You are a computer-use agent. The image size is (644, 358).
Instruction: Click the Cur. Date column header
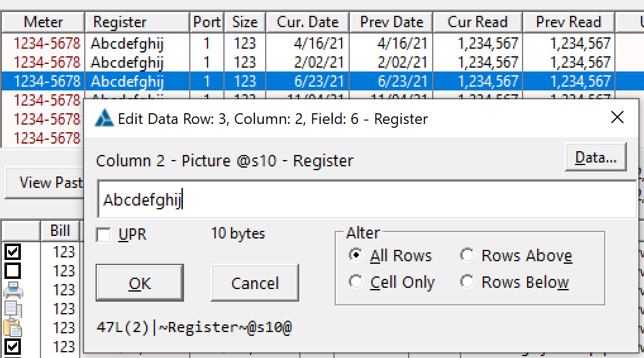click(307, 22)
